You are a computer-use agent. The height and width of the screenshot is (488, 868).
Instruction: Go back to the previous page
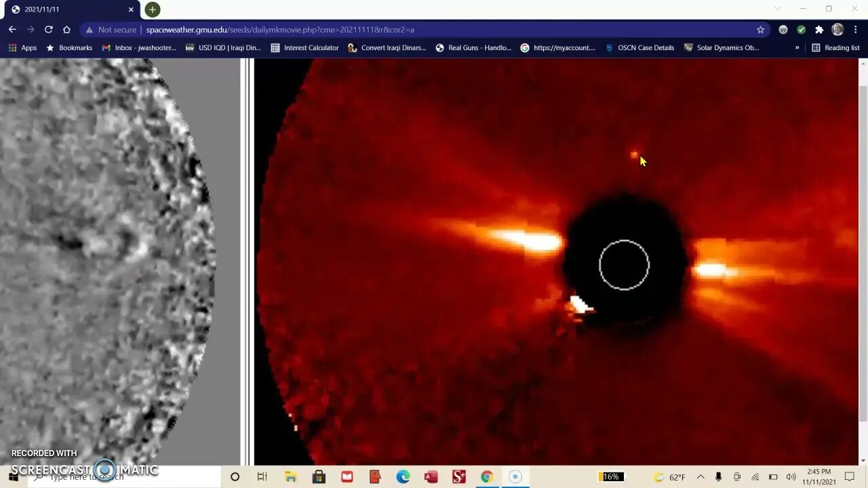12,30
